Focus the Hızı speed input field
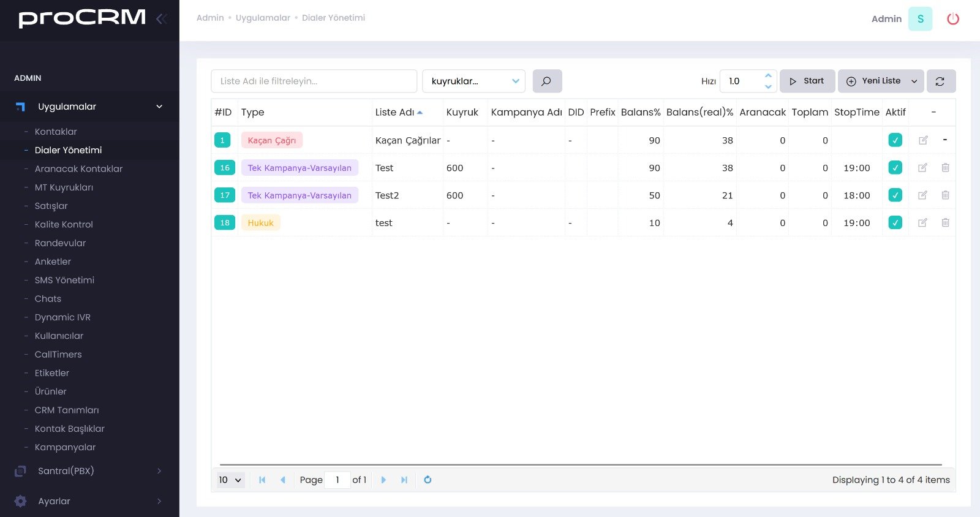The image size is (980, 517). click(742, 81)
